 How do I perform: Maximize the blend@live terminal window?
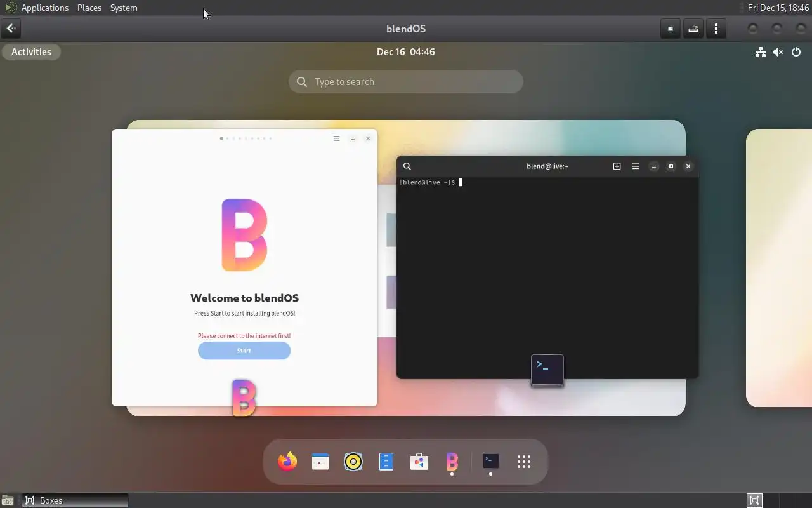click(x=671, y=166)
